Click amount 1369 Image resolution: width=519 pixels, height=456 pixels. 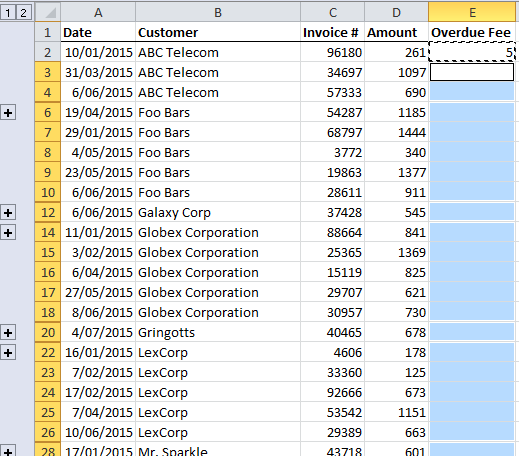[396, 252]
